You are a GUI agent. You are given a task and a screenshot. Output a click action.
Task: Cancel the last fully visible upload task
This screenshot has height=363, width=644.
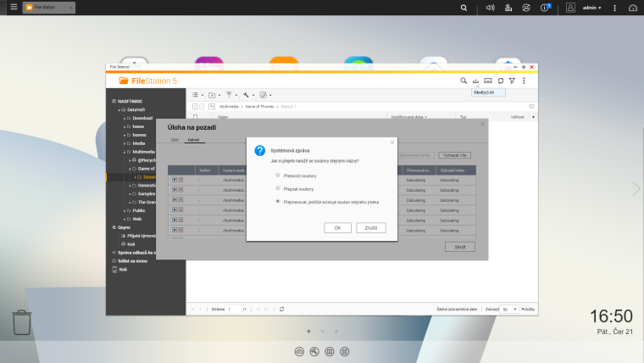[180, 230]
